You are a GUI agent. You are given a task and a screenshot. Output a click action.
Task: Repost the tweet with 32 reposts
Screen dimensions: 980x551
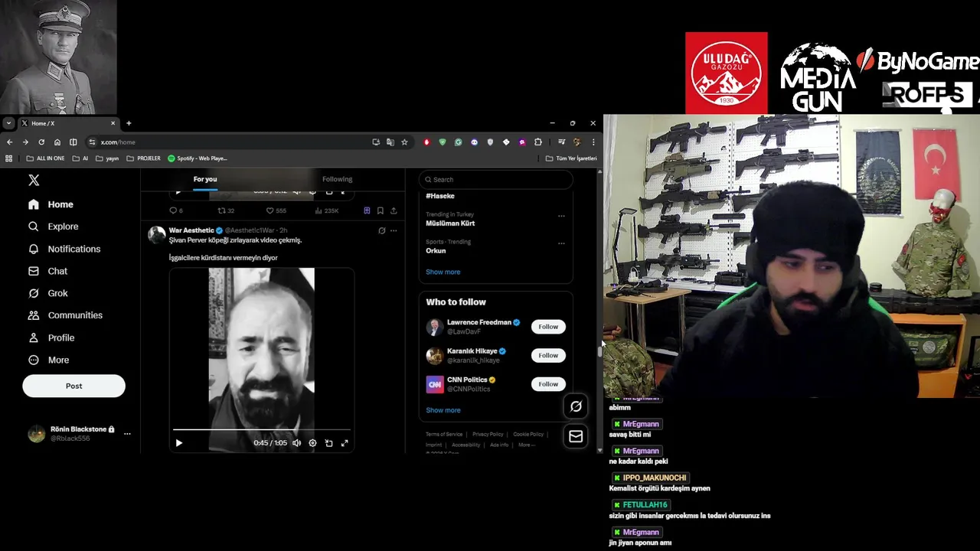point(226,210)
